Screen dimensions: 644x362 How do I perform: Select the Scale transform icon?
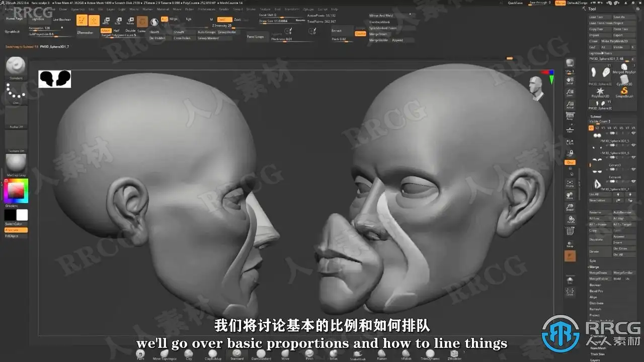tap(118, 21)
